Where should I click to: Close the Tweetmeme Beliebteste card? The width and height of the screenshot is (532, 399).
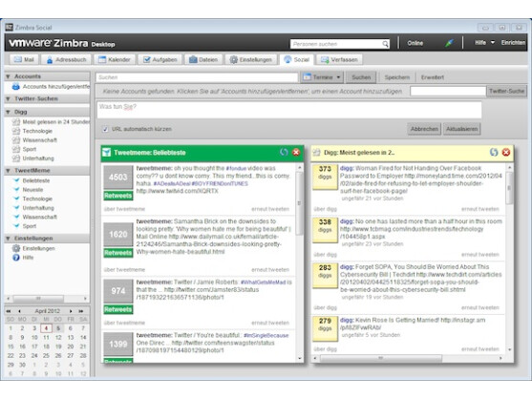[x=296, y=152]
